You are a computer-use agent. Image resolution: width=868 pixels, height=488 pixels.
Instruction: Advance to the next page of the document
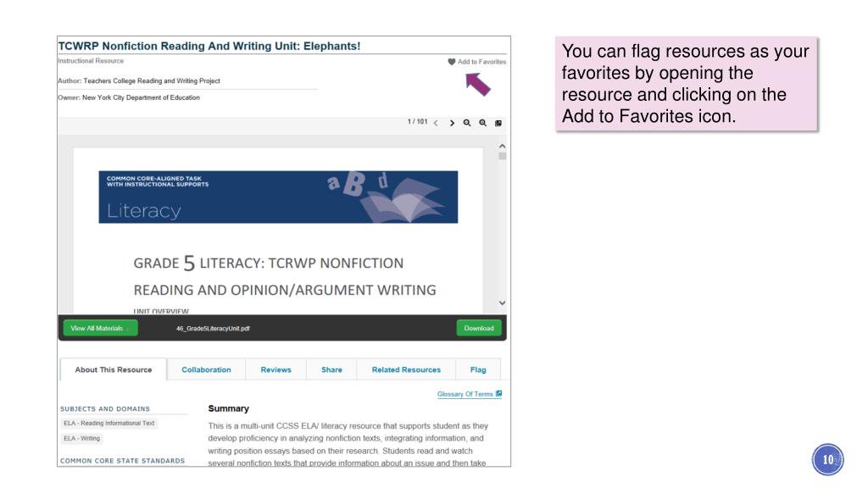pyautogui.click(x=452, y=123)
